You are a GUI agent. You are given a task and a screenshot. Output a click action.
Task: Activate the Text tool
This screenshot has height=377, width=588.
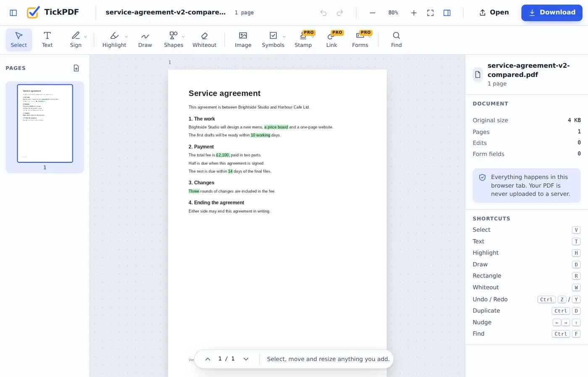tap(47, 40)
